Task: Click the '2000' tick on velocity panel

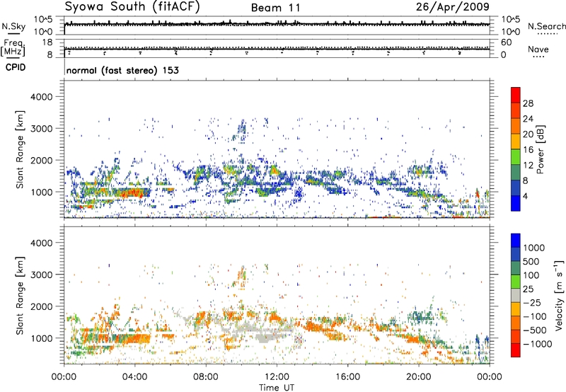Action: 41,306
